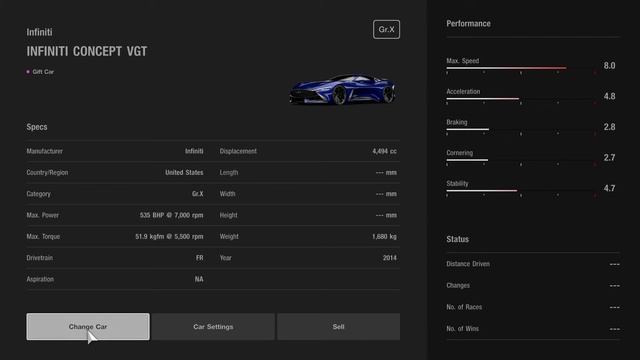Click the Status heading
The height and width of the screenshot is (360, 640).
point(457,239)
